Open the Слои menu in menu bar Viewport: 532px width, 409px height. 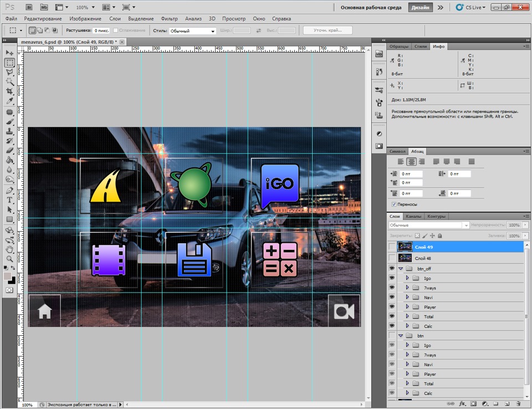115,19
